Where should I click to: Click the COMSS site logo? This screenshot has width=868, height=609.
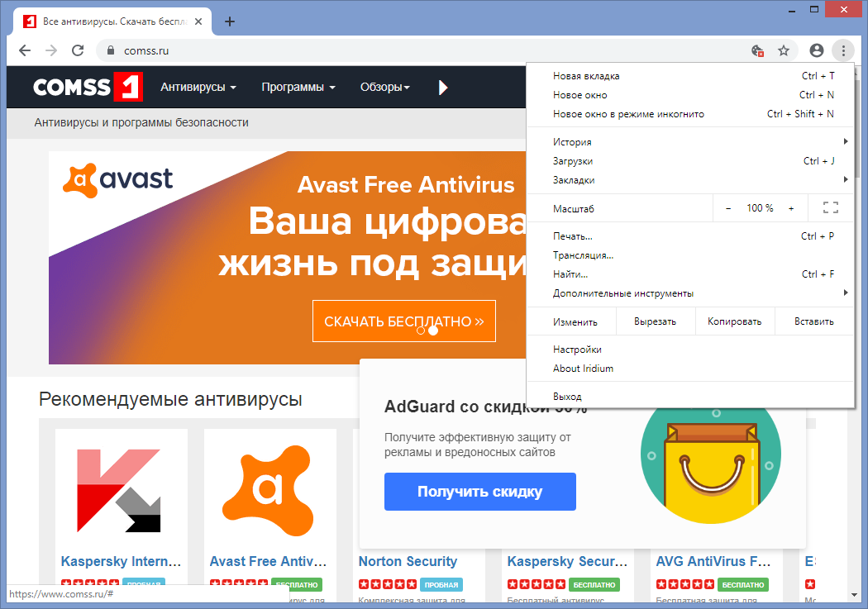88,87
